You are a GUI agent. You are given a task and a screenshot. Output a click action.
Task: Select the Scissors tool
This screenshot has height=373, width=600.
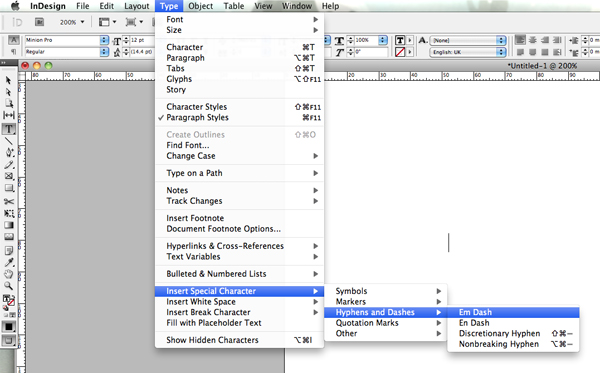pos(8,201)
